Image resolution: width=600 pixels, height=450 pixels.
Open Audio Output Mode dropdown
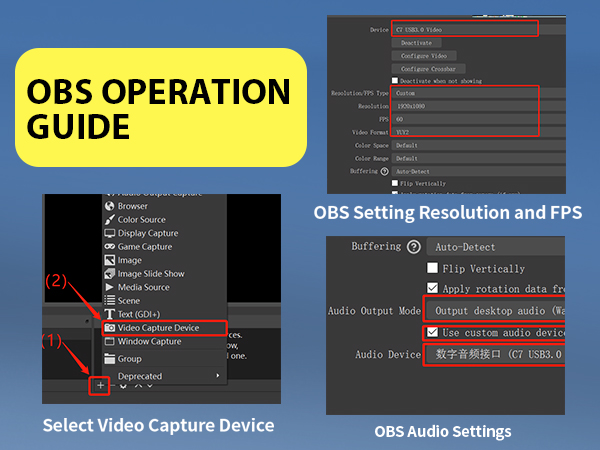click(x=496, y=310)
